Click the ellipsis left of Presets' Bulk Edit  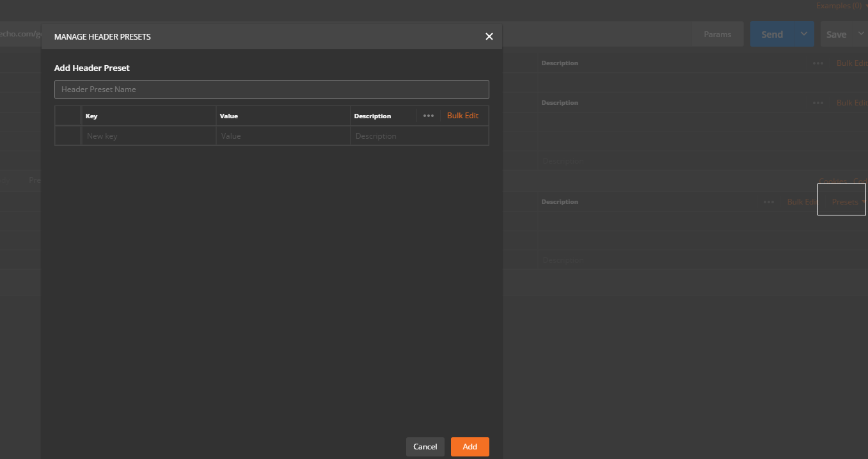coord(769,202)
